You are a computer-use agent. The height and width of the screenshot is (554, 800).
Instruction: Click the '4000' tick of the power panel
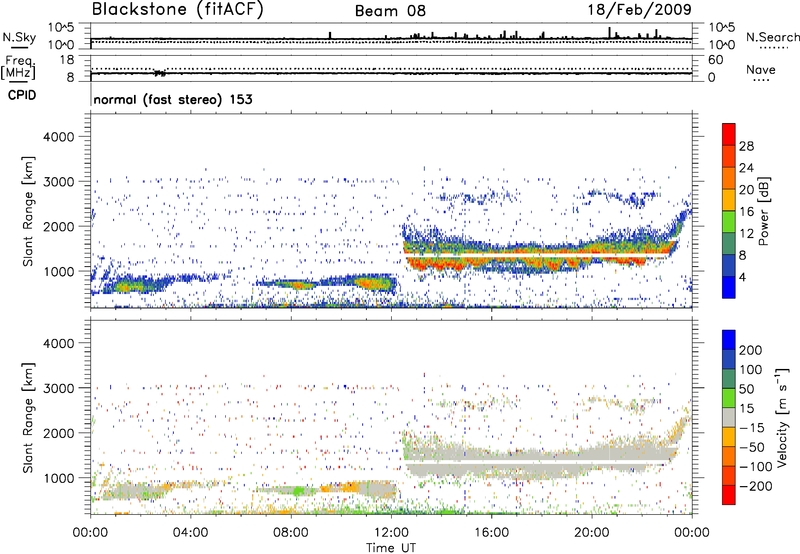(x=59, y=137)
